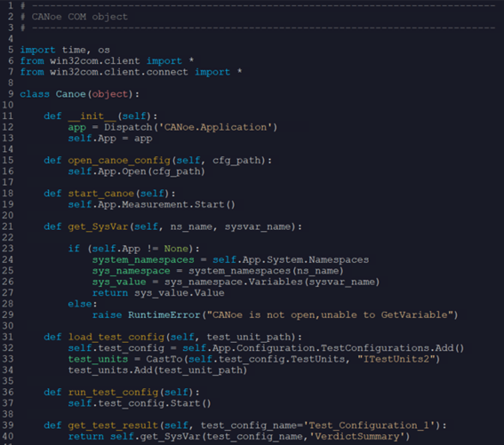Viewport: 504px width, 445px height.
Task: Click line number 5 in the gutter
Action: coord(11,50)
